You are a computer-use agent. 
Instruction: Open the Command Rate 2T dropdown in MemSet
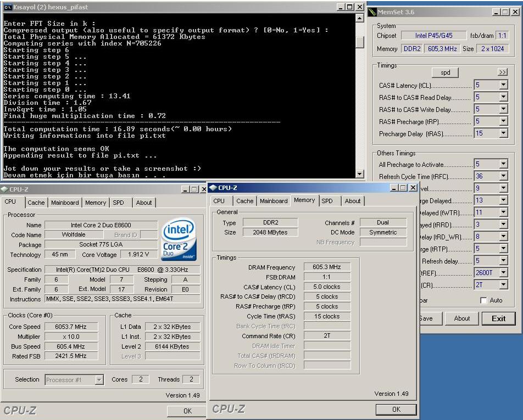coord(503,284)
